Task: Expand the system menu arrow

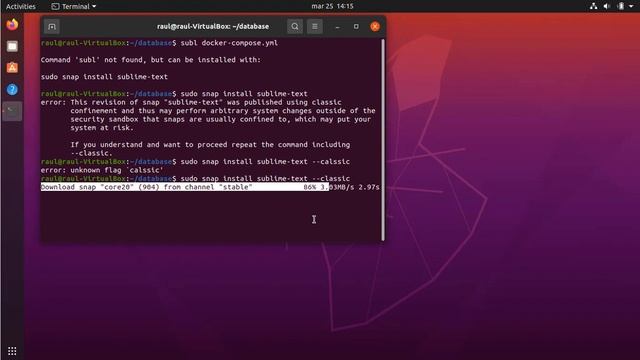Action: click(x=631, y=6)
